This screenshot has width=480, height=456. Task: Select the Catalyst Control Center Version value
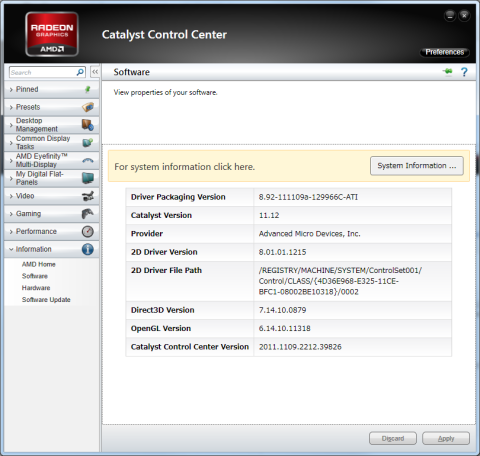pos(300,347)
